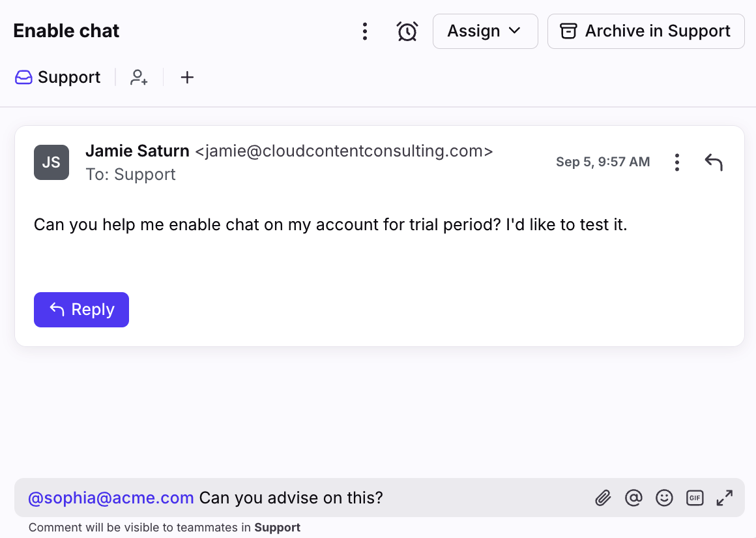This screenshot has width=756, height=538.
Task: Open conversation options three-dot menu
Action: pyautogui.click(x=365, y=31)
